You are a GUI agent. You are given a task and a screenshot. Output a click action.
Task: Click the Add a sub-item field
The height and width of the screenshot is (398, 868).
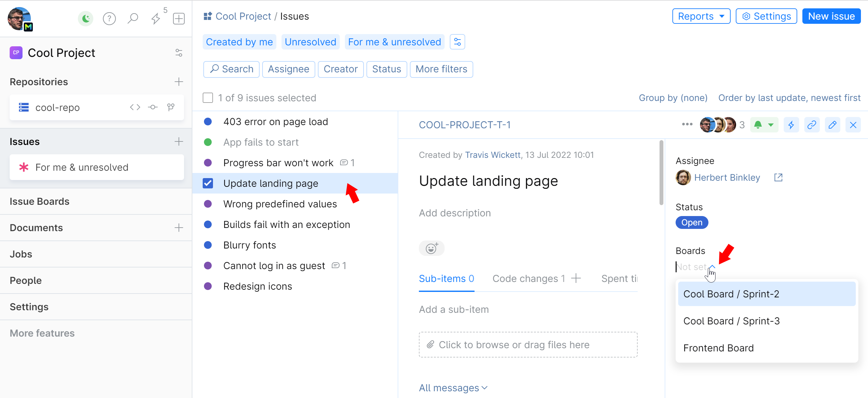(454, 309)
